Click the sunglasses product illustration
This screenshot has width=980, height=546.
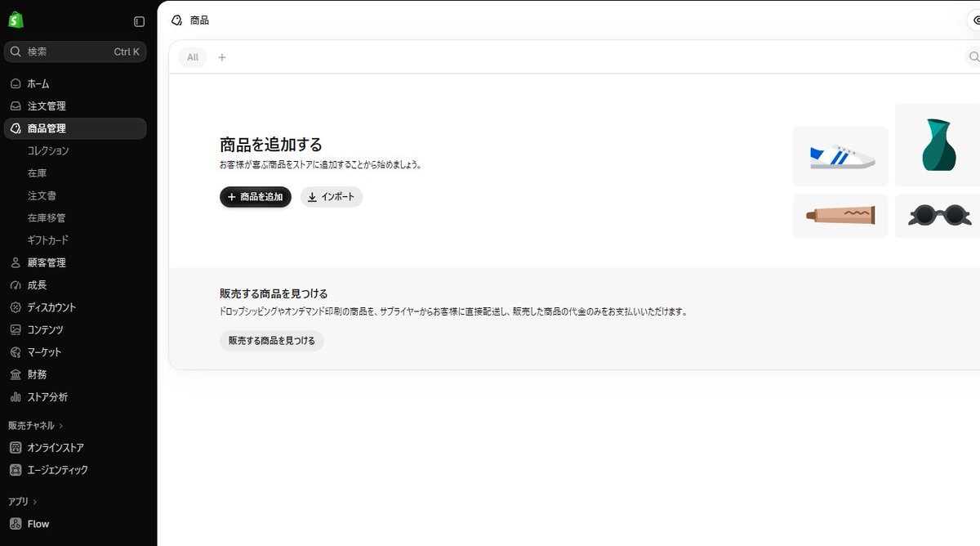938,216
